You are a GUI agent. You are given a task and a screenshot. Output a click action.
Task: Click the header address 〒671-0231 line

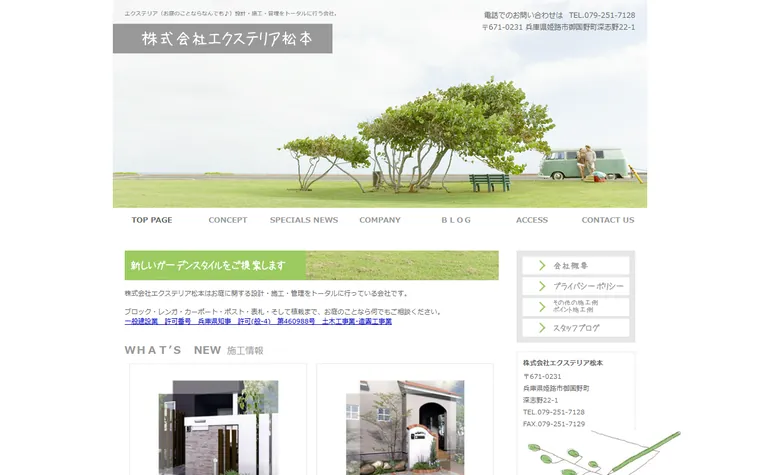pos(558,28)
